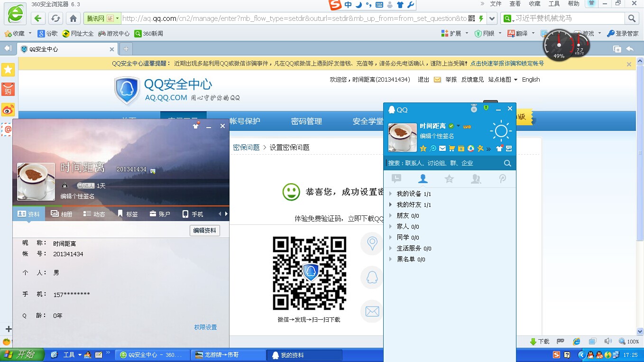Open the shopping icon in browser sidebar
This screenshot has height=362, width=644.
pyautogui.click(x=8, y=89)
